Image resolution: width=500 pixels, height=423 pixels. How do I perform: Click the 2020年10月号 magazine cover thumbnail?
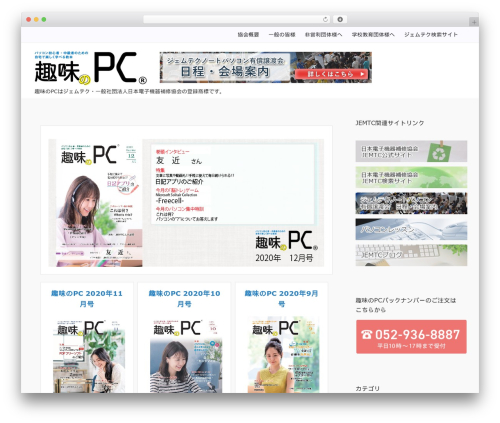point(186,356)
